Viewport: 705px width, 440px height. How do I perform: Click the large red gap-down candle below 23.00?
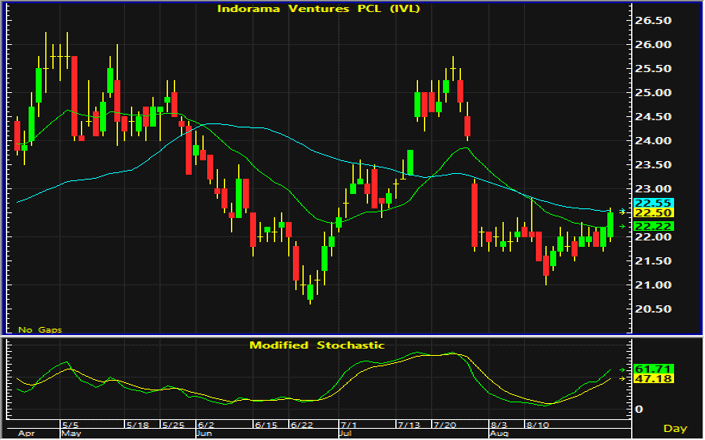[x=475, y=216]
